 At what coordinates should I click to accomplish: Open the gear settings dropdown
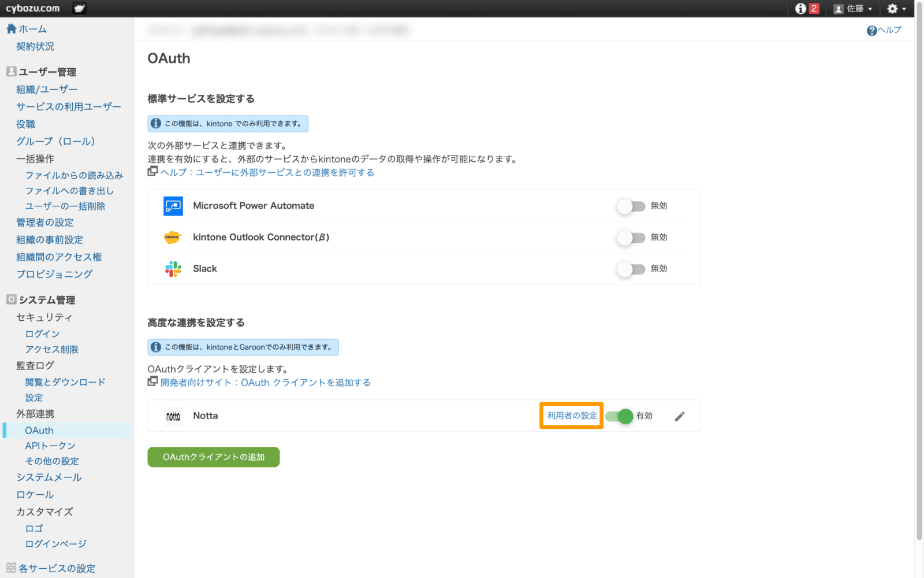click(896, 9)
